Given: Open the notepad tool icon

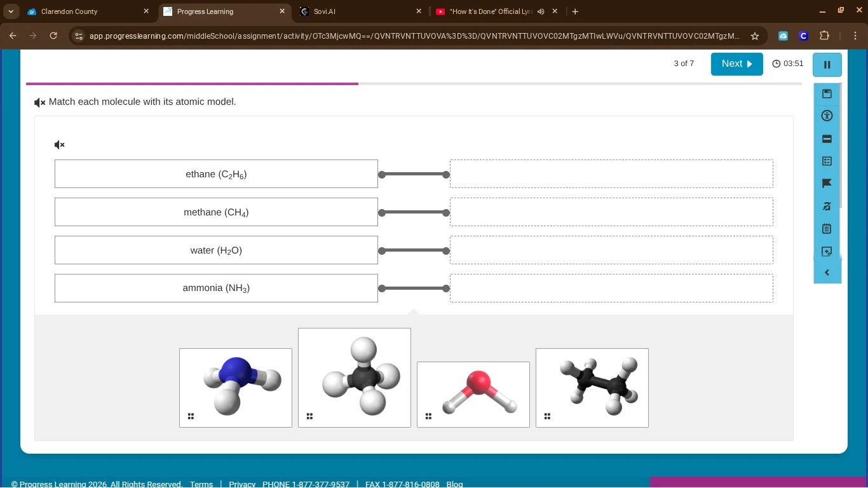Looking at the screenshot, I should (827, 229).
